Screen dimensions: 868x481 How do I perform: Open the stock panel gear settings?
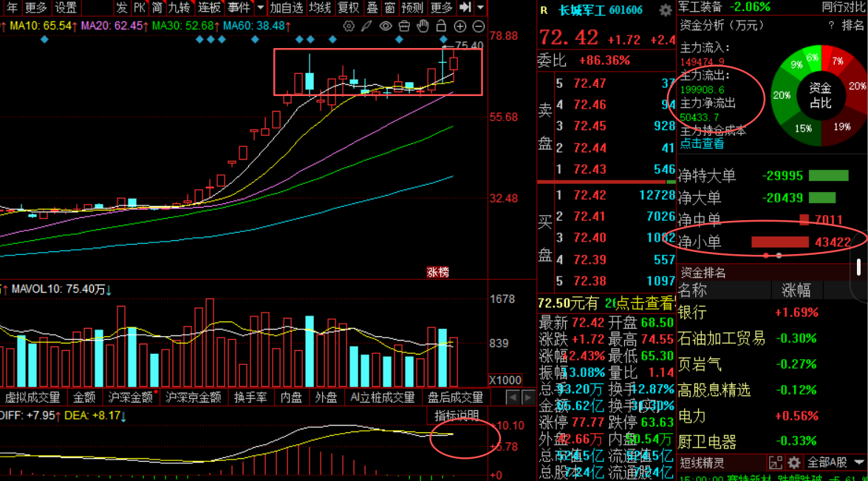click(666, 10)
